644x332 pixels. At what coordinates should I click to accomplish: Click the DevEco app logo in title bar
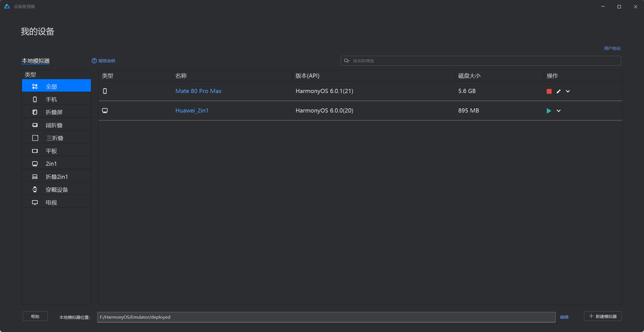click(x=7, y=6)
